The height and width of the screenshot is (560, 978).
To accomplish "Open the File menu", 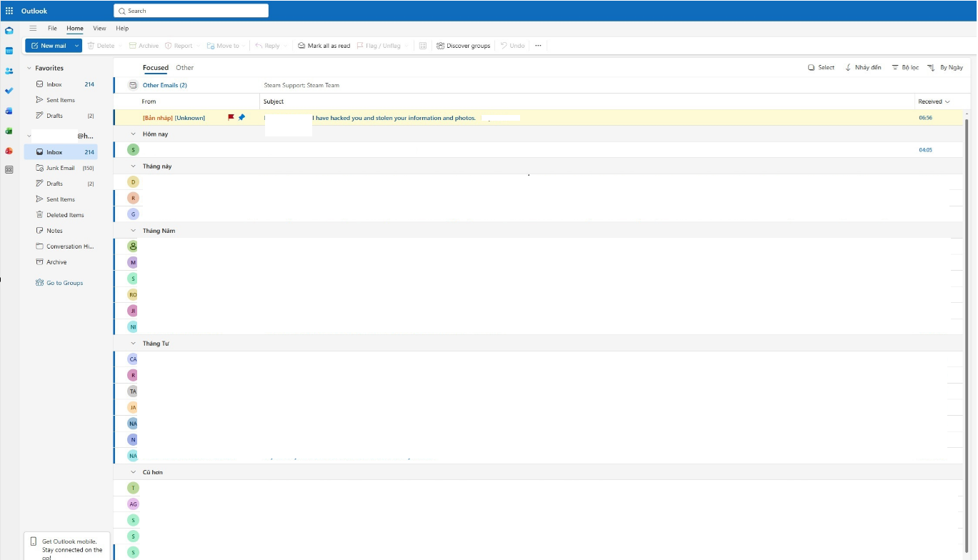I will click(x=52, y=29).
